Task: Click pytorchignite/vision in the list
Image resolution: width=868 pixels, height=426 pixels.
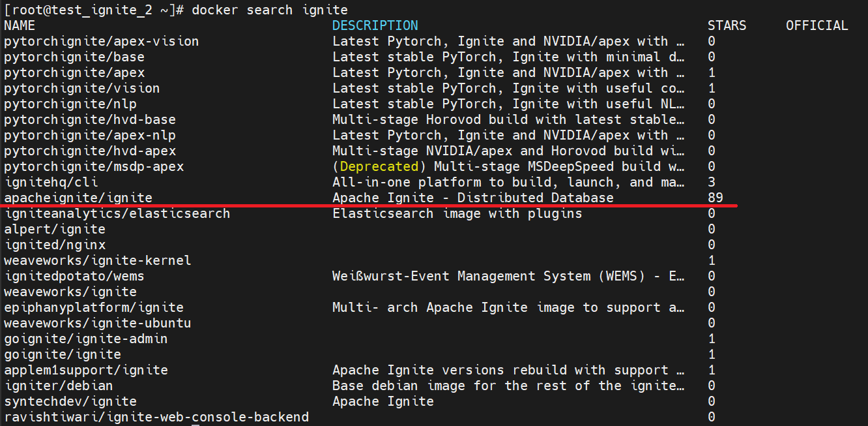Action: tap(82, 88)
